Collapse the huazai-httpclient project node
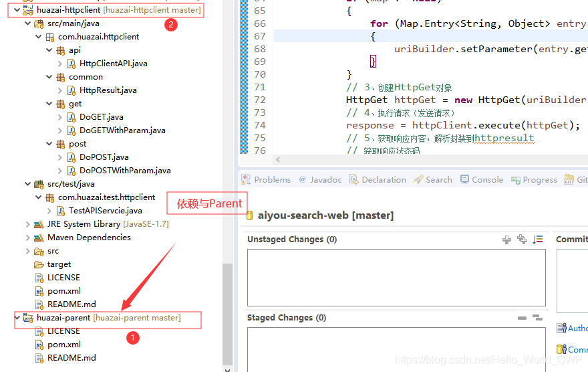 pos(17,10)
